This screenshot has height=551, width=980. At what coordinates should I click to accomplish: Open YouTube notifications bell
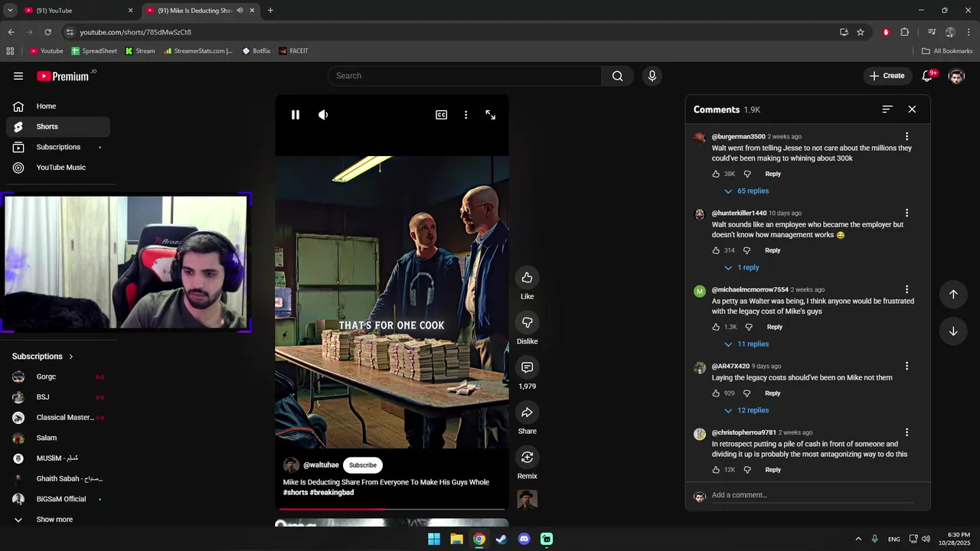pos(928,76)
